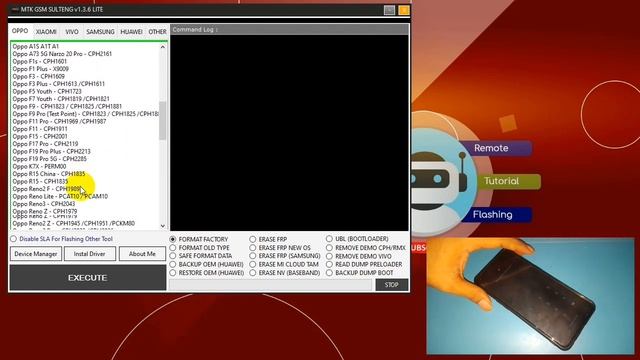Click the gray window button in title bar
640x360 pixels.
(389, 10)
